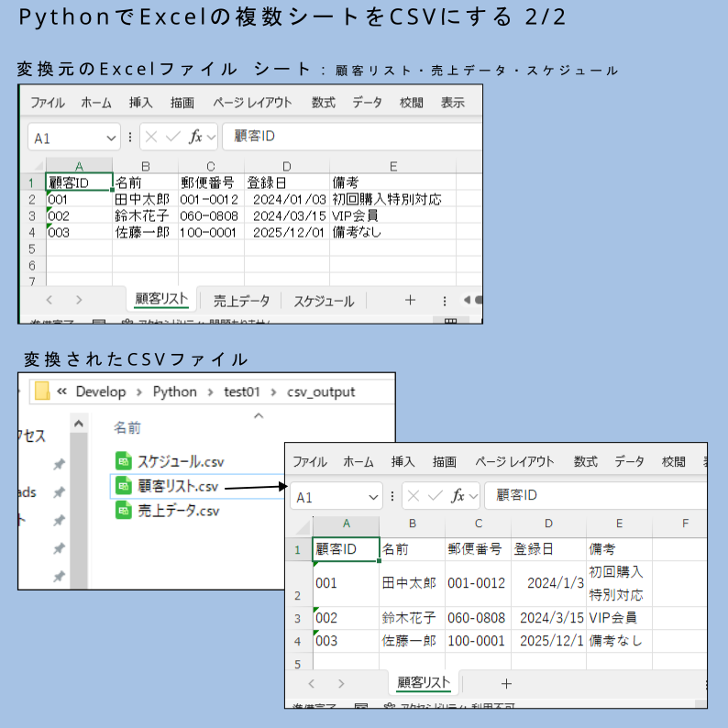Click cell 060-0808 in upper Excel
This screenshot has height=728, width=728.
coord(209,215)
